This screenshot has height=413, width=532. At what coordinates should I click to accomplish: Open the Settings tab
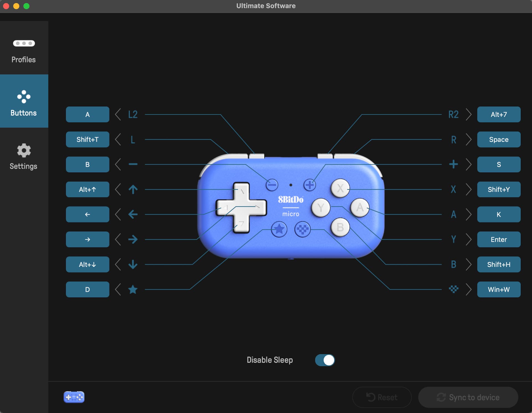(24, 157)
